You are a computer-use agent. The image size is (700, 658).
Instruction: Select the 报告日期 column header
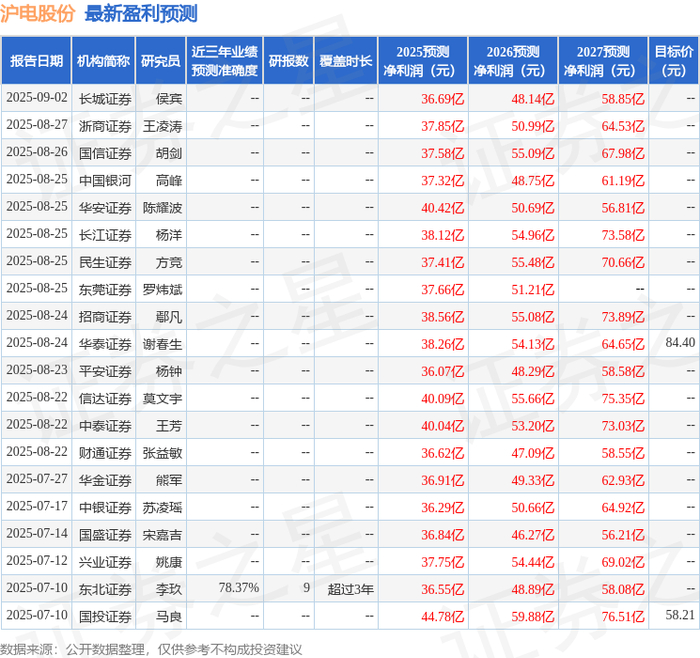(36, 61)
